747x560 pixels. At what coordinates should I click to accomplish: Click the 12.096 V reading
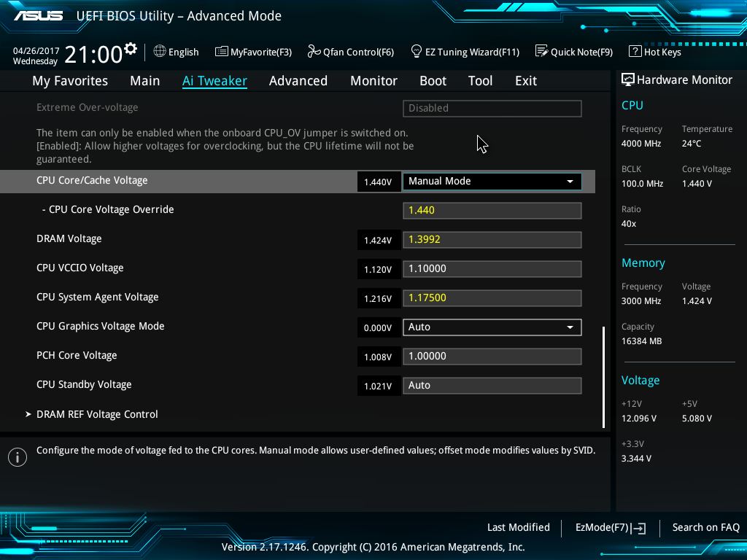639,419
